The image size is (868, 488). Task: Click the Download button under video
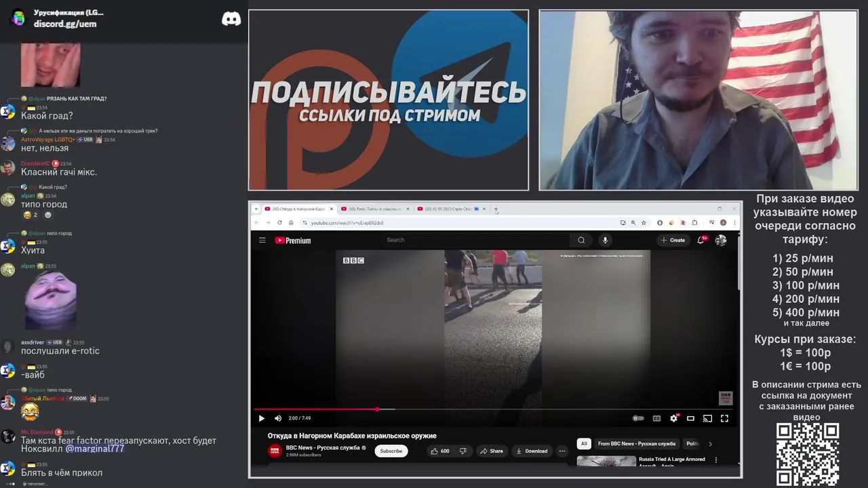532,451
